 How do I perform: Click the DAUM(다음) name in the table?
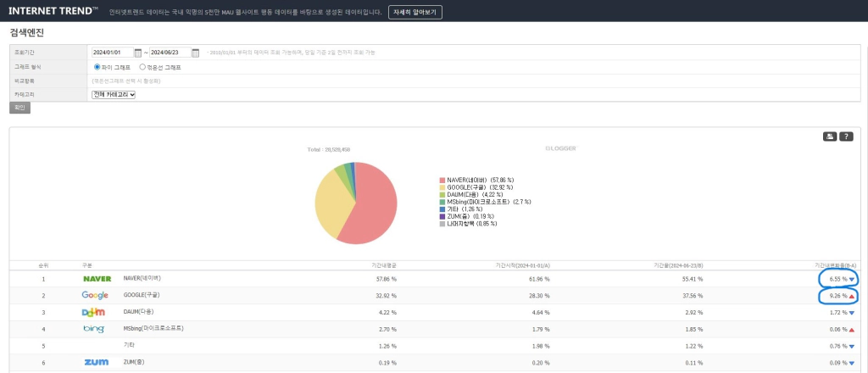140,312
